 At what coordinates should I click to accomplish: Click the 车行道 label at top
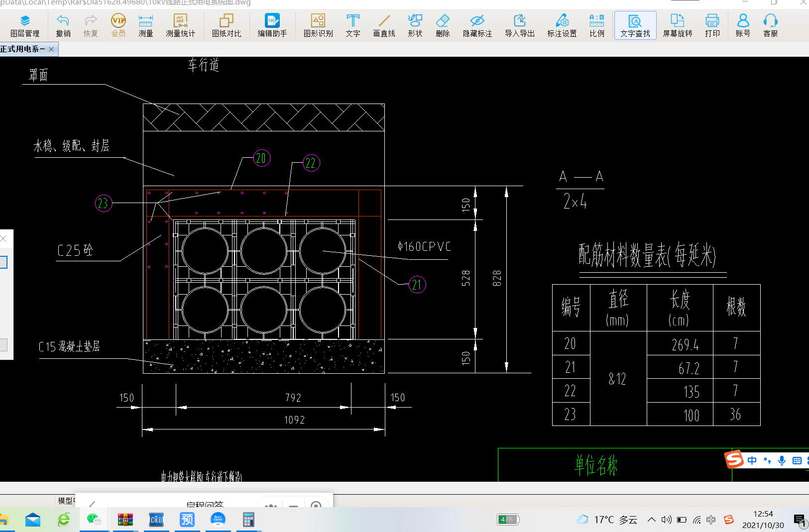click(x=204, y=65)
